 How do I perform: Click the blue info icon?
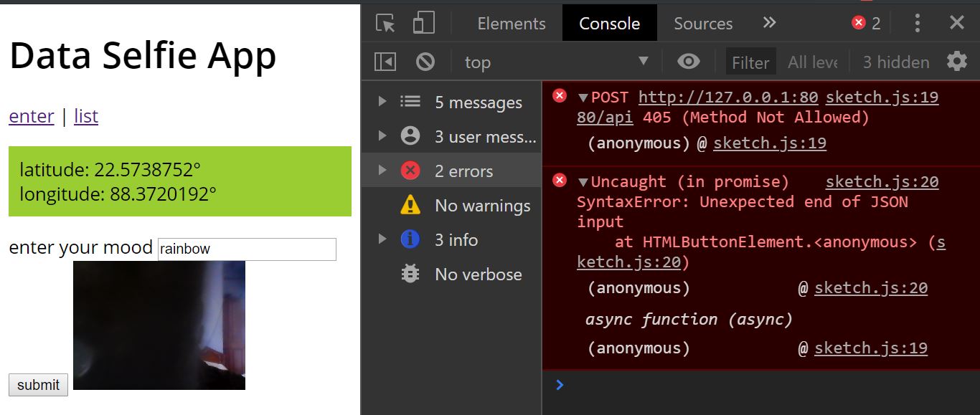coord(410,239)
